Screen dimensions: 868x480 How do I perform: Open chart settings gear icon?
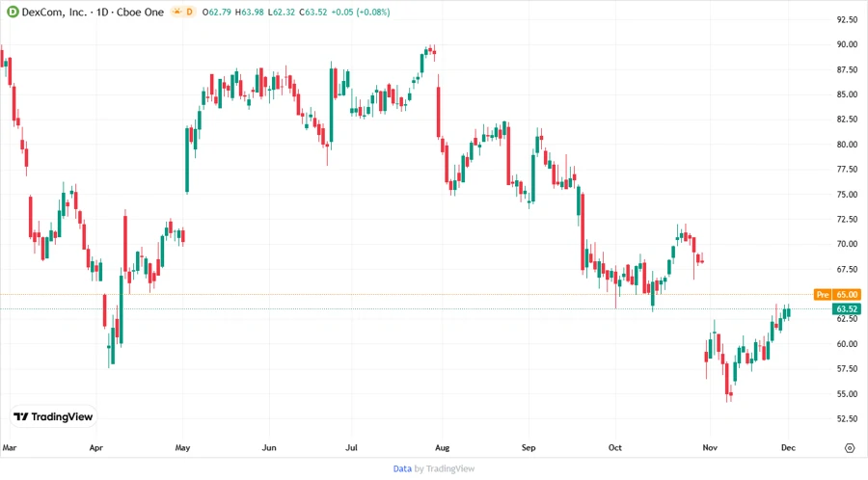pyautogui.click(x=850, y=448)
